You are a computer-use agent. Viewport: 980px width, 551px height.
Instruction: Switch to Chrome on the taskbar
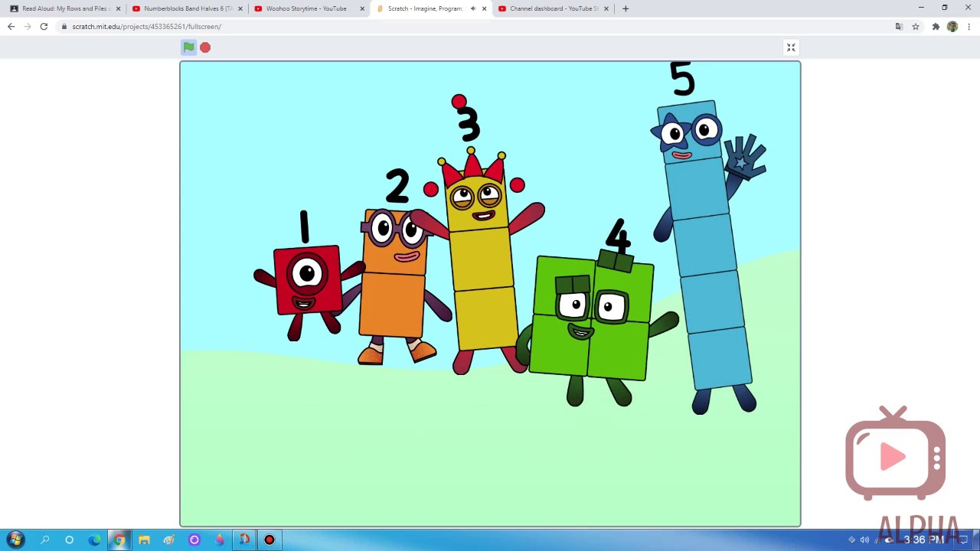click(x=119, y=540)
